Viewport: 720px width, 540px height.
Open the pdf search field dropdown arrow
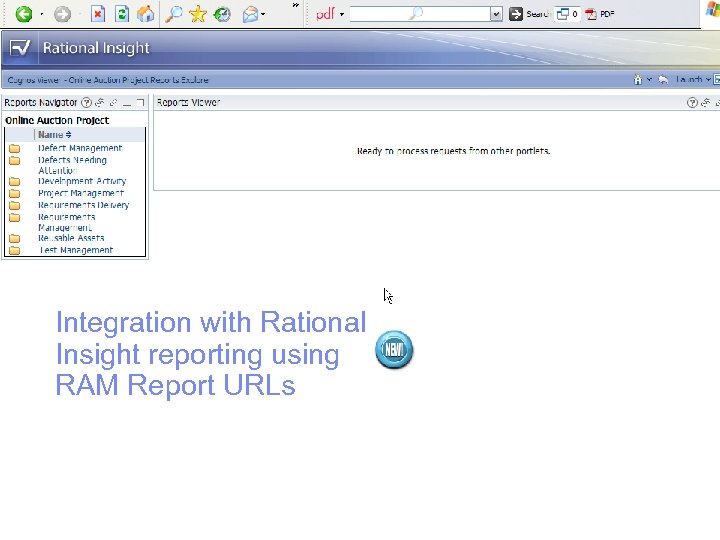[496, 14]
